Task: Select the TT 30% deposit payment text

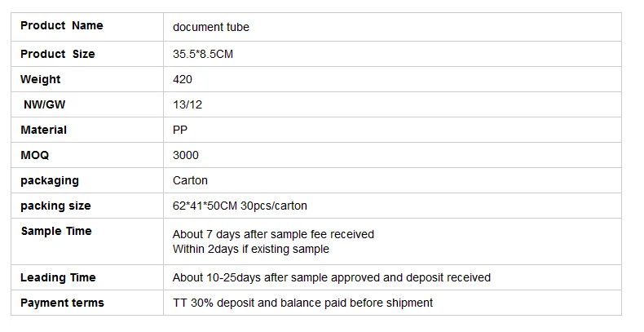Action: pos(302,303)
